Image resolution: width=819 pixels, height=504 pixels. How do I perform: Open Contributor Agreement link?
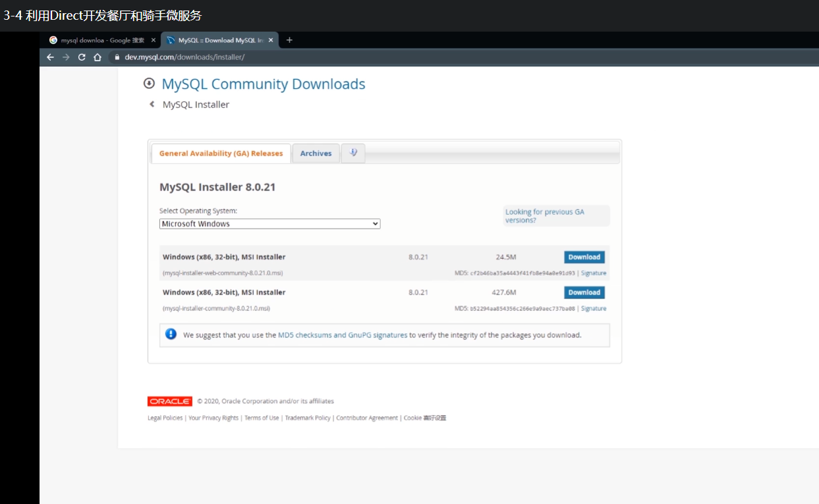tap(367, 418)
